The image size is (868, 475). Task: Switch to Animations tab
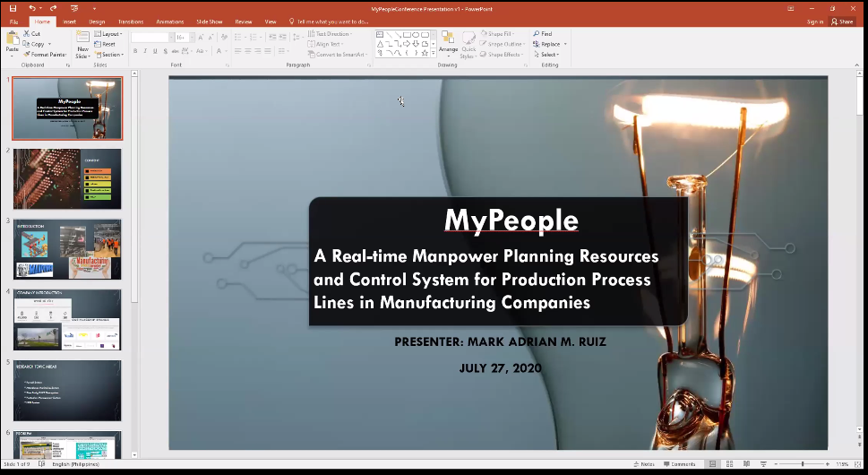point(170,22)
